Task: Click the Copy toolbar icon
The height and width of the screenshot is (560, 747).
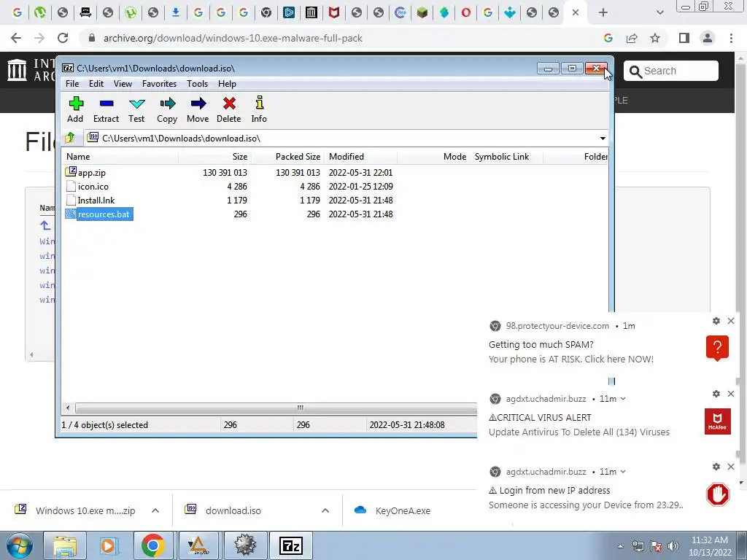Action: coord(167,109)
